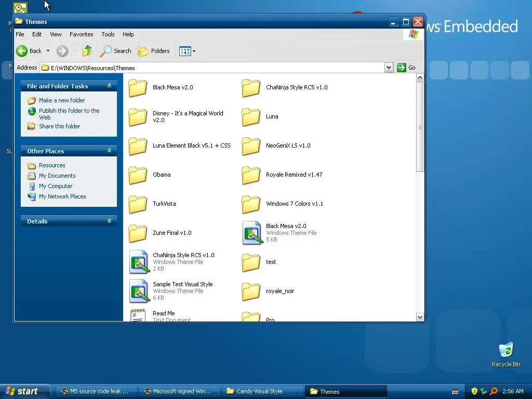Image resolution: width=532 pixels, height=399 pixels.
Task: Go to My Network Places
Action: (62, 196)
